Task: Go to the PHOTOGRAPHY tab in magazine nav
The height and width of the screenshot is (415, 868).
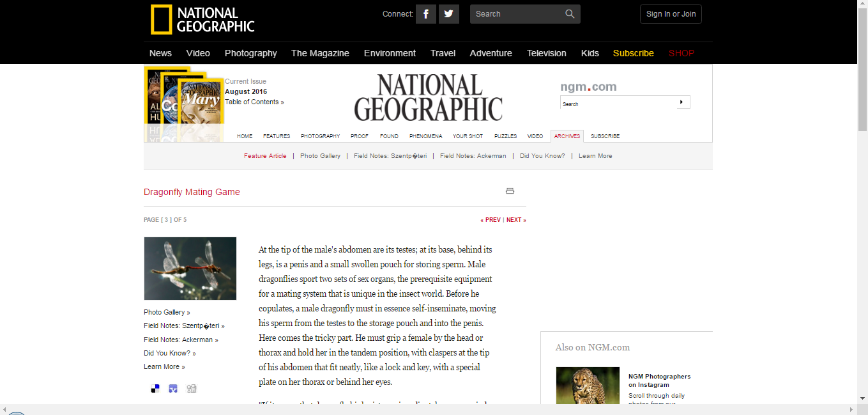Action: tap(321, 136)
